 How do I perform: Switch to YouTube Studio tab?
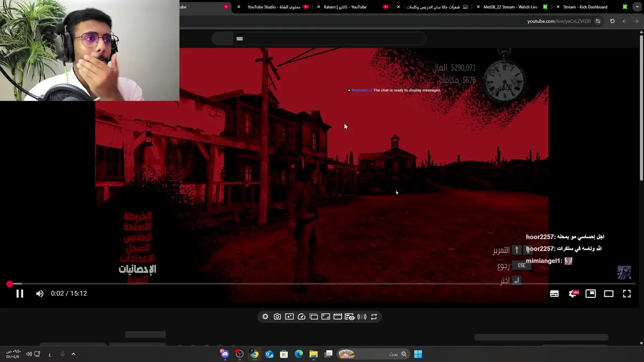click(274, 7)
